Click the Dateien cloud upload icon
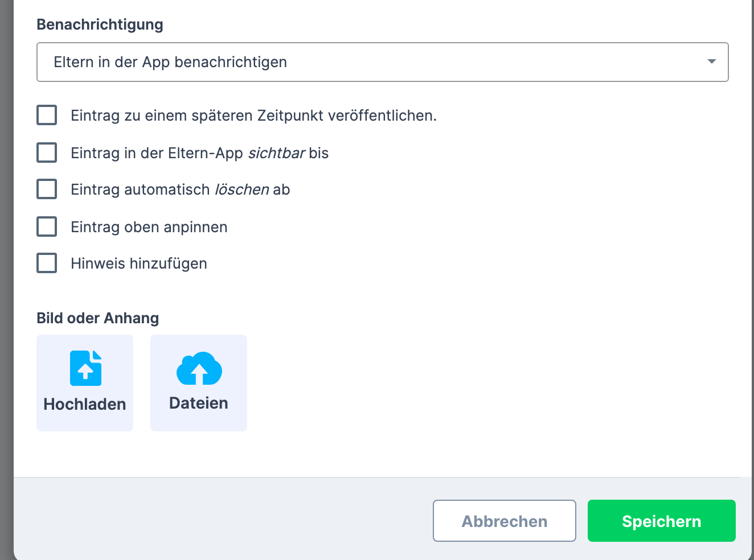The height and width of the screenshot is (560, 754). [x=199, y=368]
